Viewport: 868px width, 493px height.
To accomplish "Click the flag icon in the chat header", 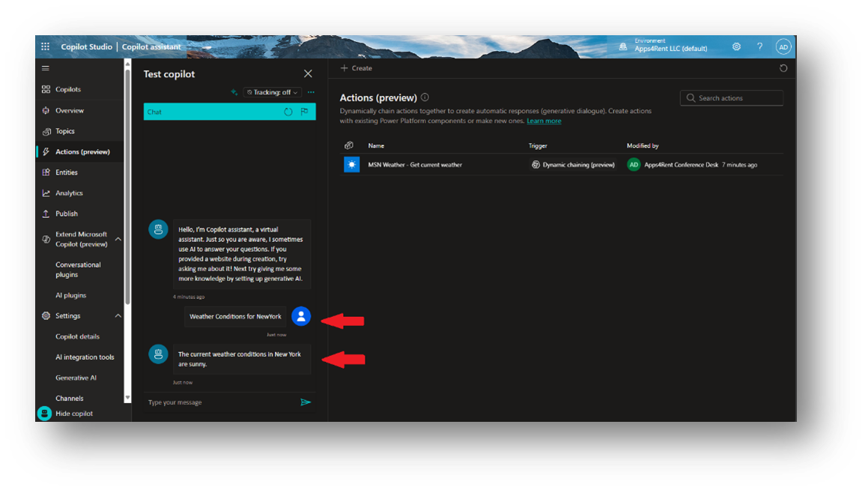I will [x=305, y=111].
